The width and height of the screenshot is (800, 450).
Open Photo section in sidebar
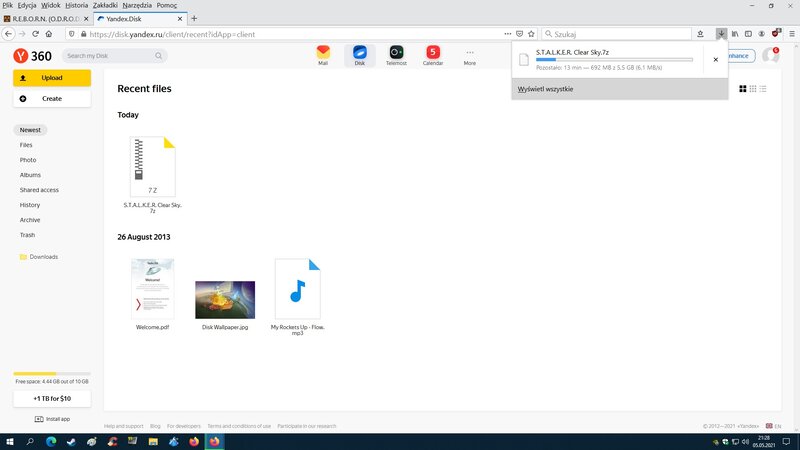(x=28, y=160)
